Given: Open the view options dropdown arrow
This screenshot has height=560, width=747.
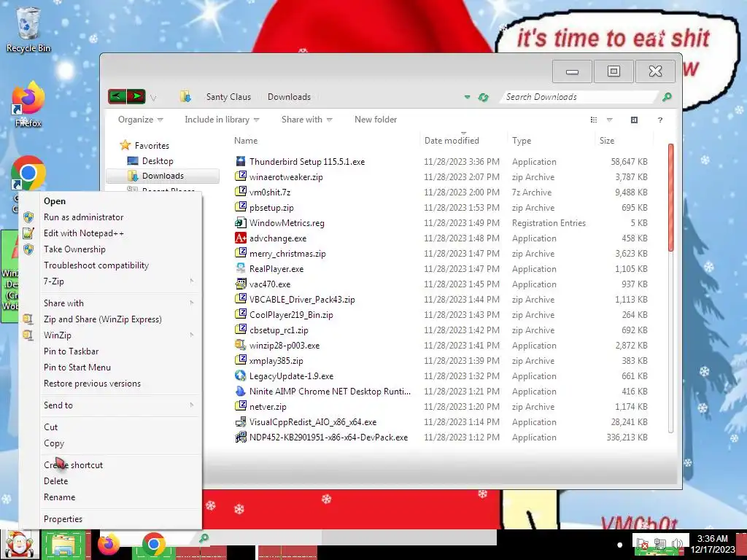Looking at the screenshot, I should coord(609,120).
